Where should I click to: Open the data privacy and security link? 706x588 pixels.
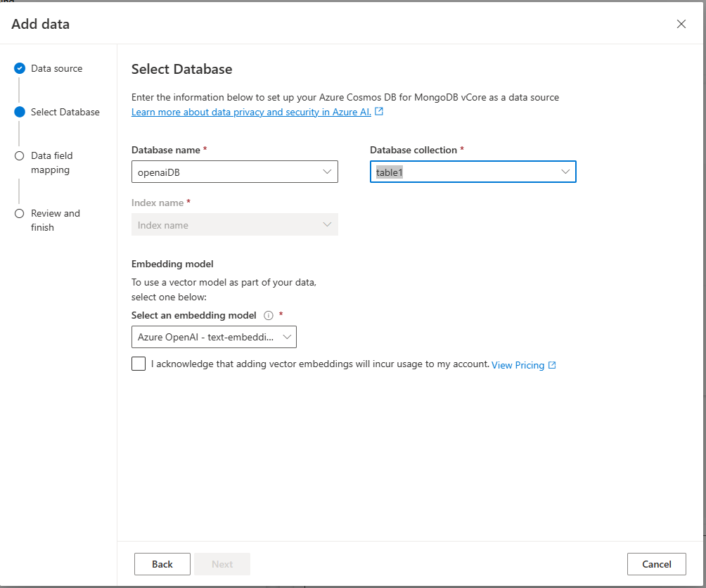tap(250, 111)
